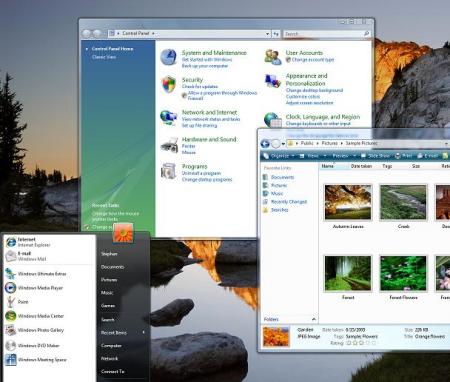This screenshot has width=450, height=382.
Task: Click the User Accounts icon
Action: pos(273,57)
